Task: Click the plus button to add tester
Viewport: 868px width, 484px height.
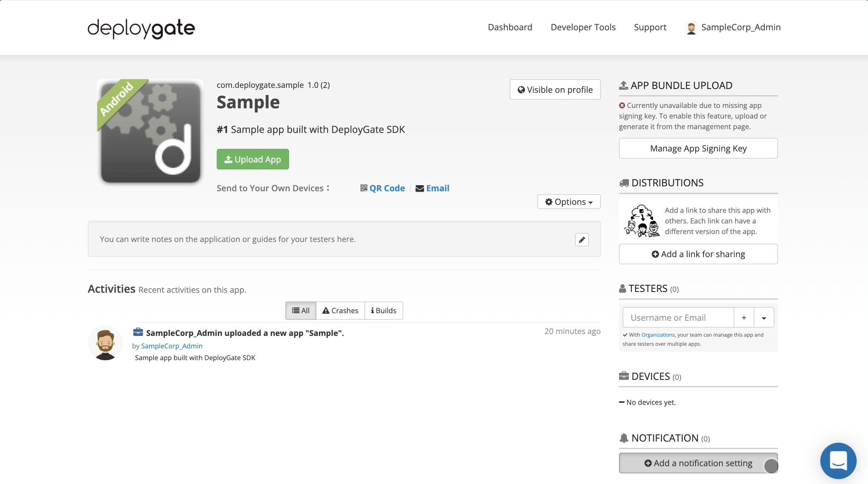Action: pos(744,318)
